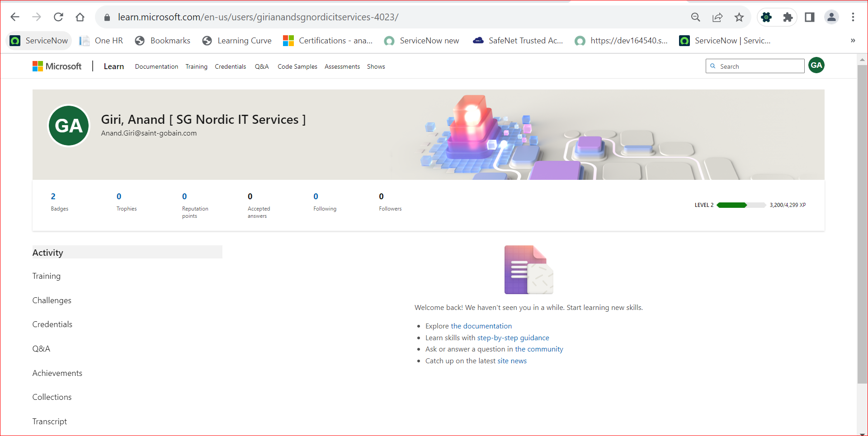Viewport: 868px width, 436px height.
Task: Open Certifications bookmark with Microsoft logo
Action: point(328,41)
